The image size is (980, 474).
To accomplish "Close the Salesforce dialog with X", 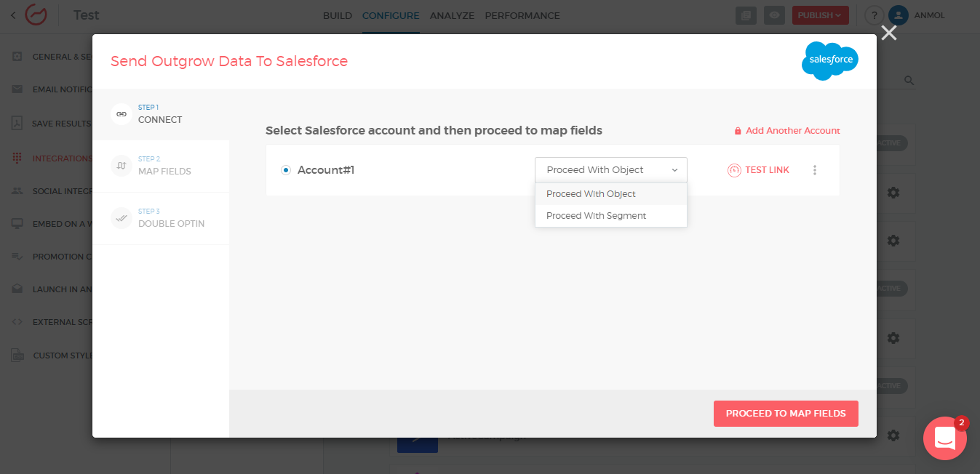I will 888,33.
